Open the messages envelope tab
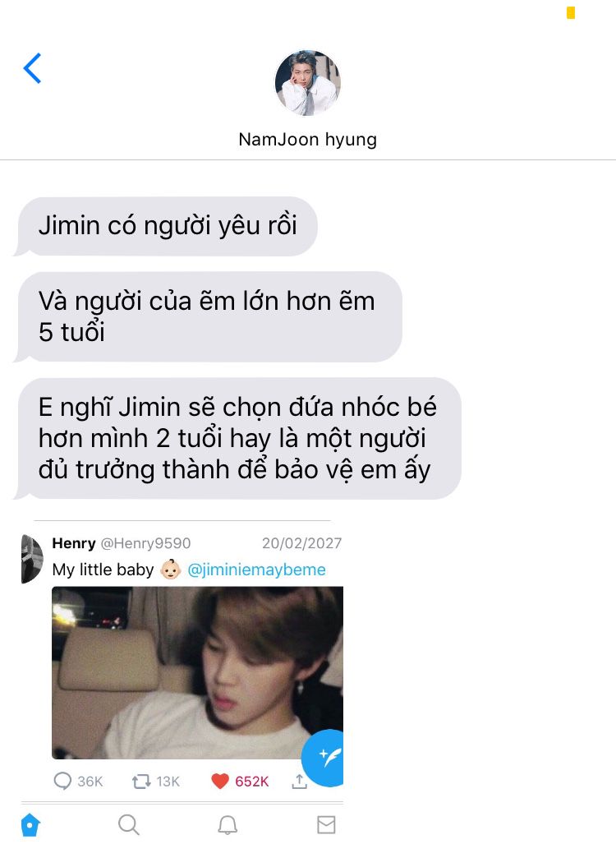This screenshot has width=616, height=858. tap(326, 824)
